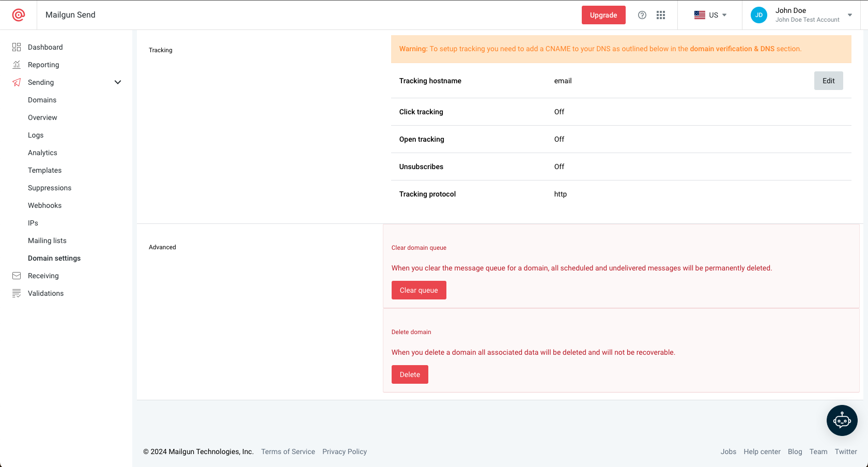The width and height of the screenshot is (868, 467).
Task: Expand the John Doe account dropdown arrow
Action: pos(850,15)
